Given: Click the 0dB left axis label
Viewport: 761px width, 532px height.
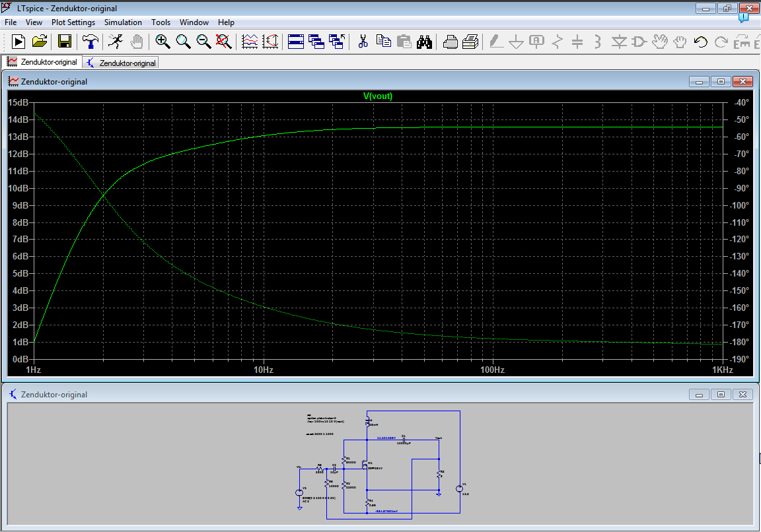Looking at the screenshot, I should 20,359.
